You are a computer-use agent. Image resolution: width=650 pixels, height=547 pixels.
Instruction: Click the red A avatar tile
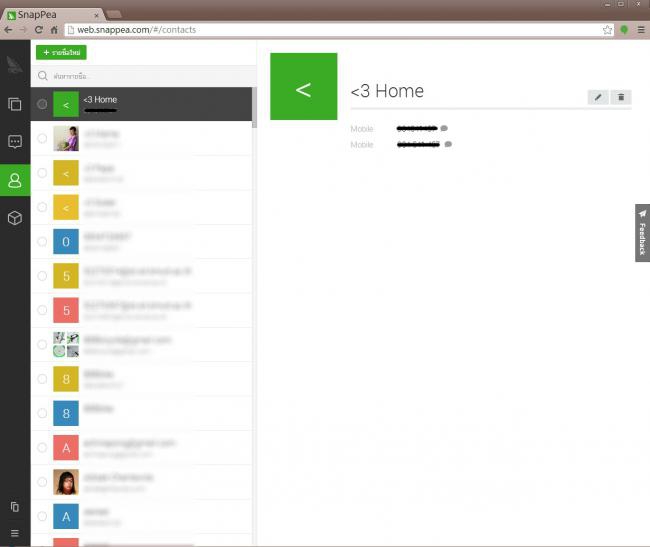coord(65,448)
